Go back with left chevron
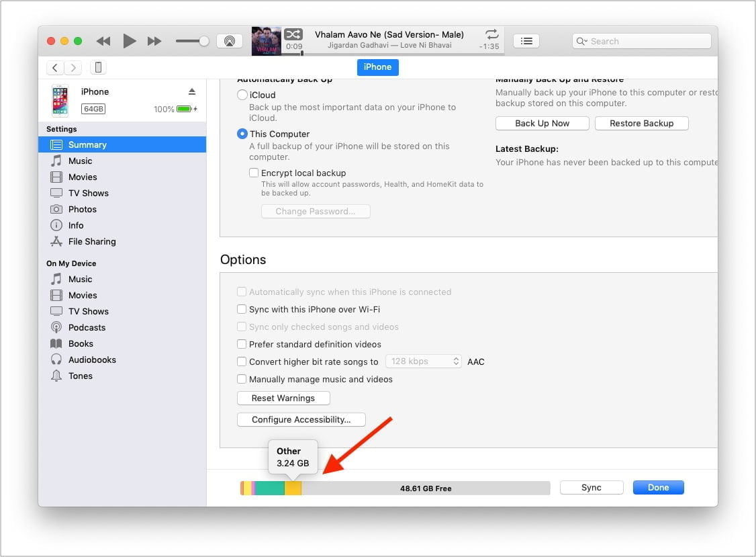The height and width of the screenshot is (557, 756). coord(55,68)
